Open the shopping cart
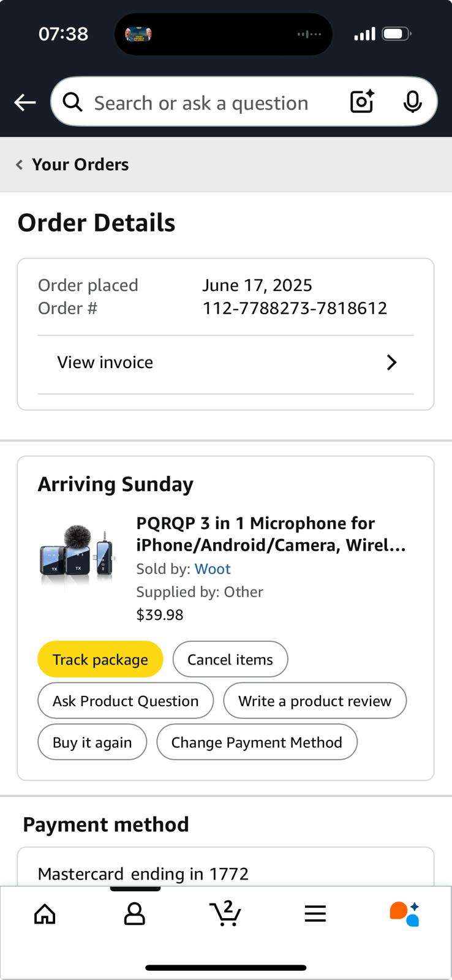Screen dimensions: 452x980 coord(225,914)
